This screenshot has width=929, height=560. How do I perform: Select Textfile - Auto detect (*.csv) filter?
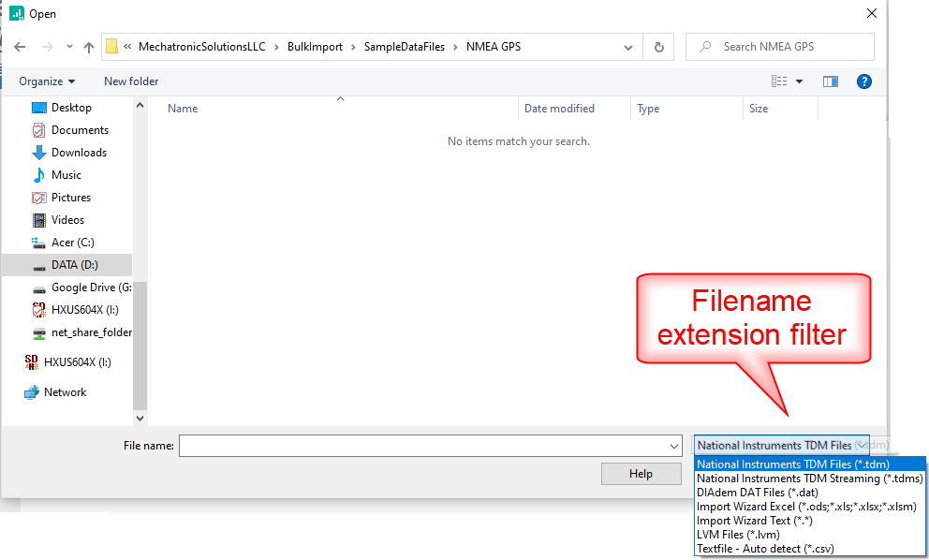[764, 549]
